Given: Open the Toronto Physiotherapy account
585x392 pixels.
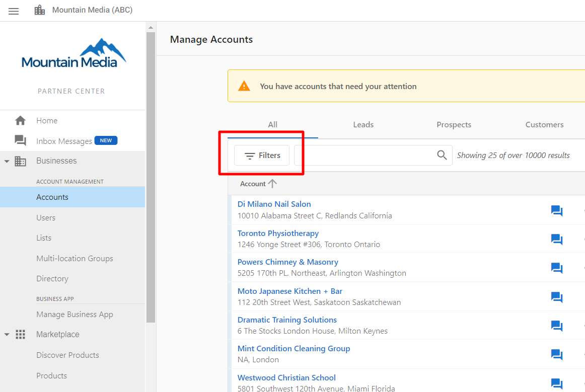Looking at the screenshot, I should pyautogui.click(x=278, y=233).
